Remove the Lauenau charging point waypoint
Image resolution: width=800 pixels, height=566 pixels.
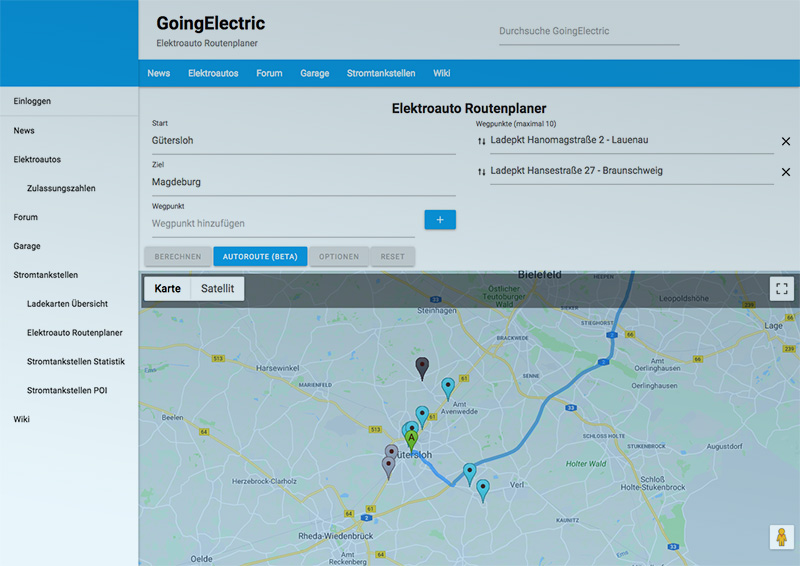coord(785,142)
